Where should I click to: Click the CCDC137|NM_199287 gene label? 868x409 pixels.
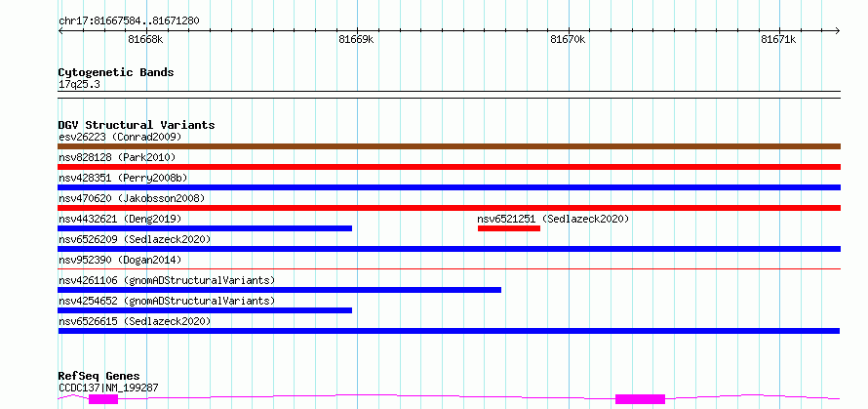pos(108,388)
